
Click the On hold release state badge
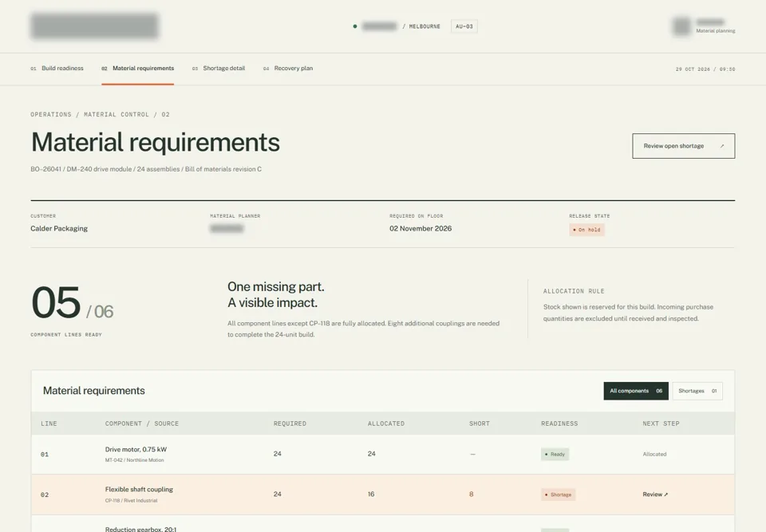pyautogui.click(x=586, y=230)
